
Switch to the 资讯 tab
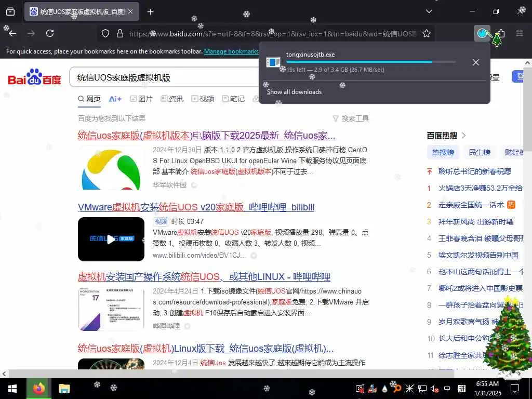pyautogui.click(x=172, y=99)
